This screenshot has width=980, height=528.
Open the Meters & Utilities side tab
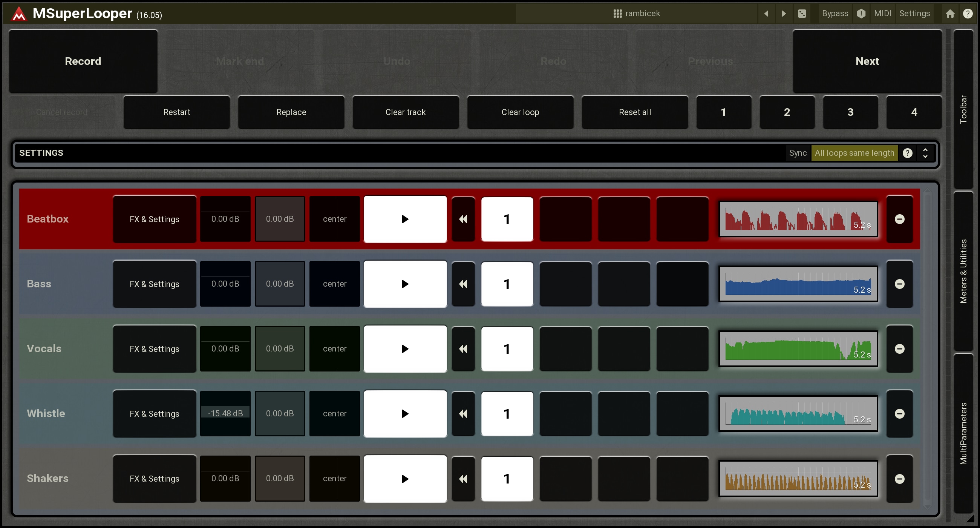(963, 271)
